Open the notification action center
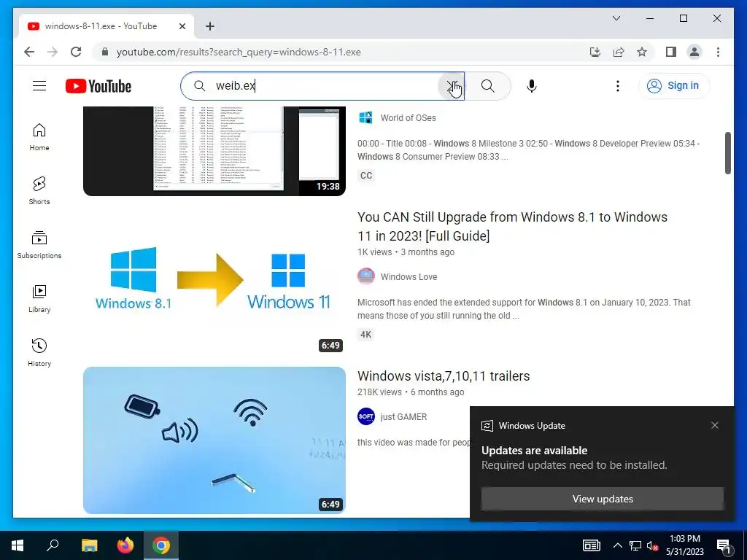The width and height of the screenshot is (747, 560). pos(724,545)
